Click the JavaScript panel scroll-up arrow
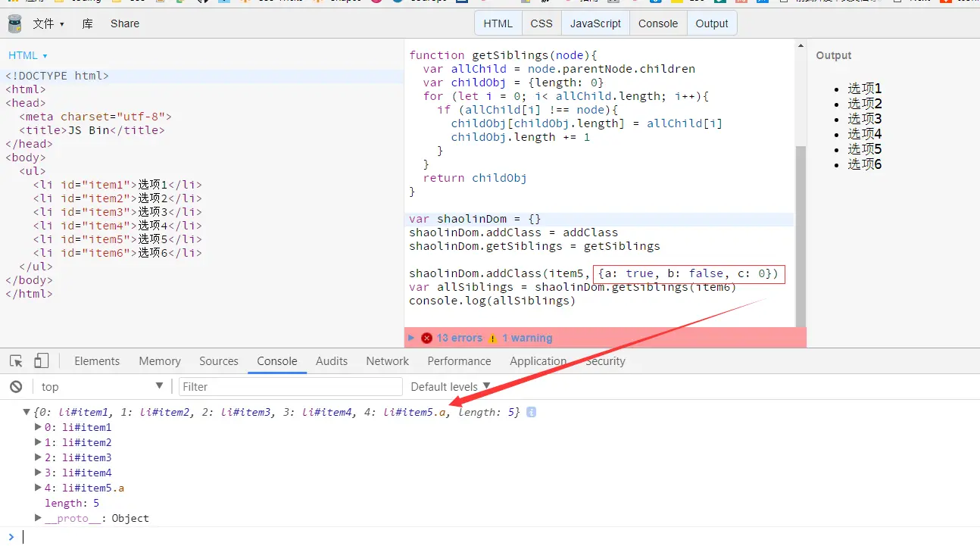 801,46
